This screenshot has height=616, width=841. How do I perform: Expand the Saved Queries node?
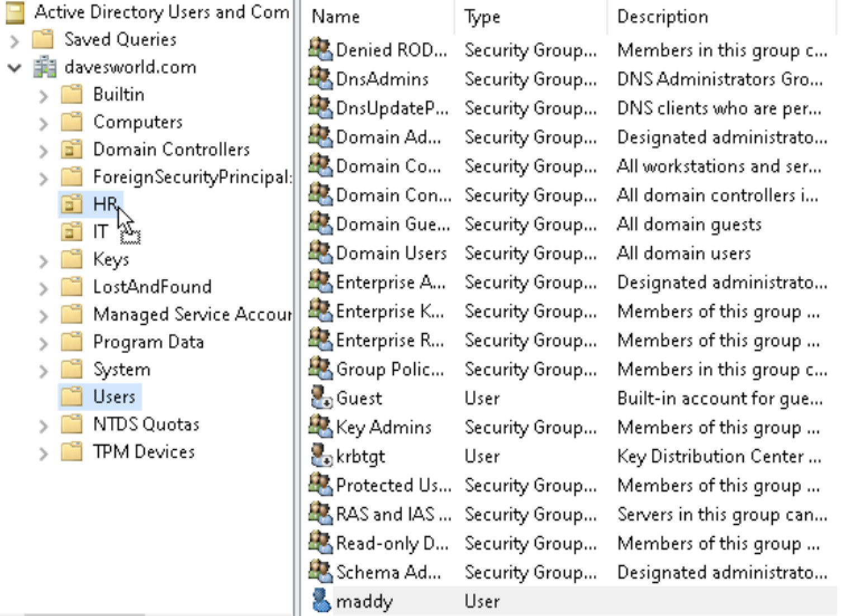coord(15,41)
